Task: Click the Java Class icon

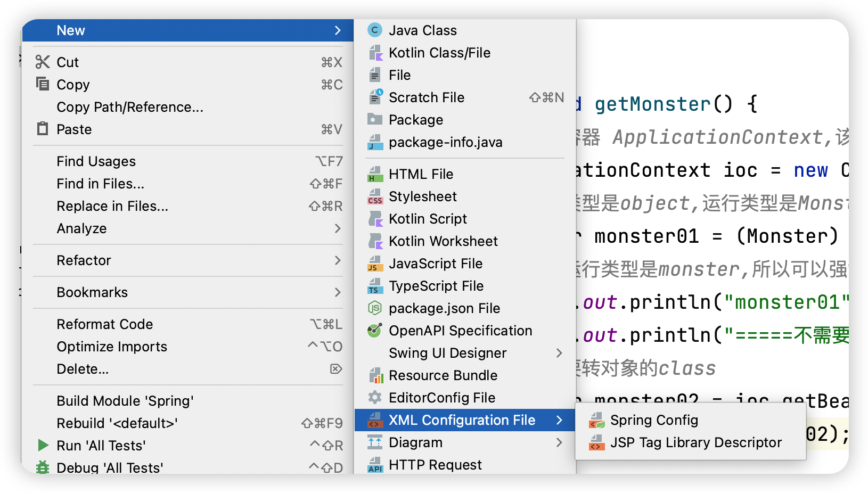Action: (x=375, y=30)
